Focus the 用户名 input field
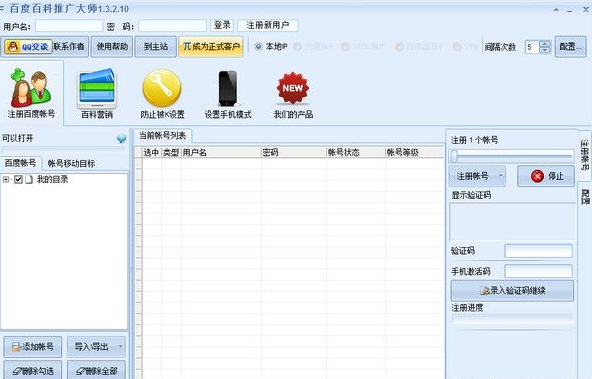592x379 pixels. pos(69,26)
